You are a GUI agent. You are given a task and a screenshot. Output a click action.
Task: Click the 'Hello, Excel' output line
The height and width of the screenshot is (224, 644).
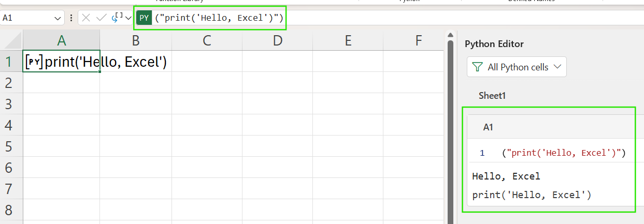pos(506,176)
